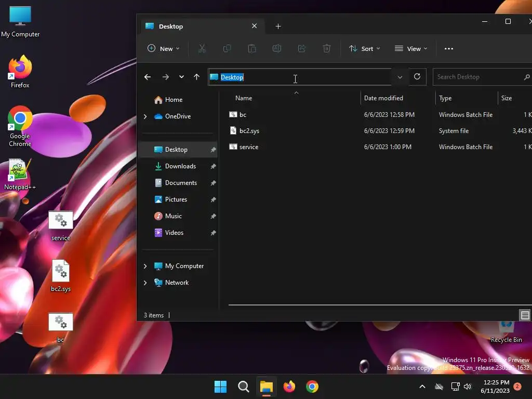The width and height of the screenshot is (532, 399).
Task: Select Desktop in navigation pane
Action: point(178,150)
